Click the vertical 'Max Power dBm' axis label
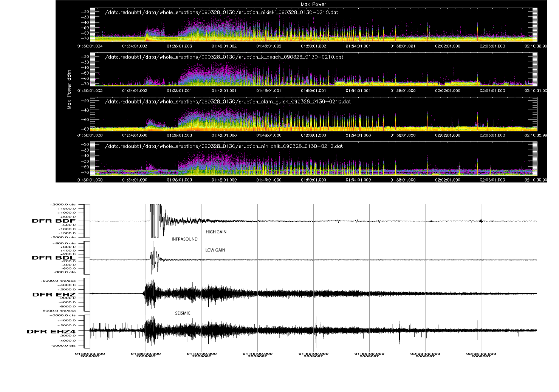This screenshot has width=559, height=392. pos(69,89)
